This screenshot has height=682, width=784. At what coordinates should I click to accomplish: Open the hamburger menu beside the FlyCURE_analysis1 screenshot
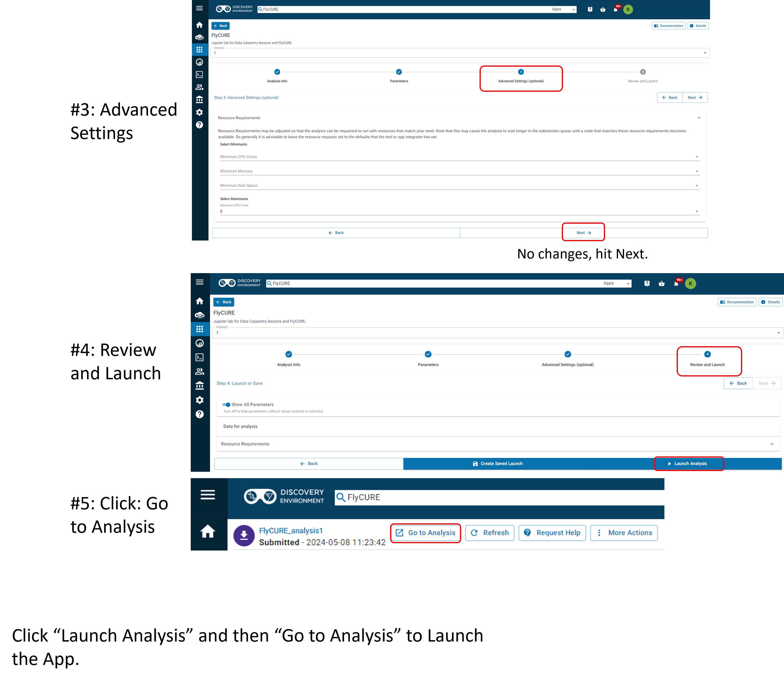(x=208, y=495)
